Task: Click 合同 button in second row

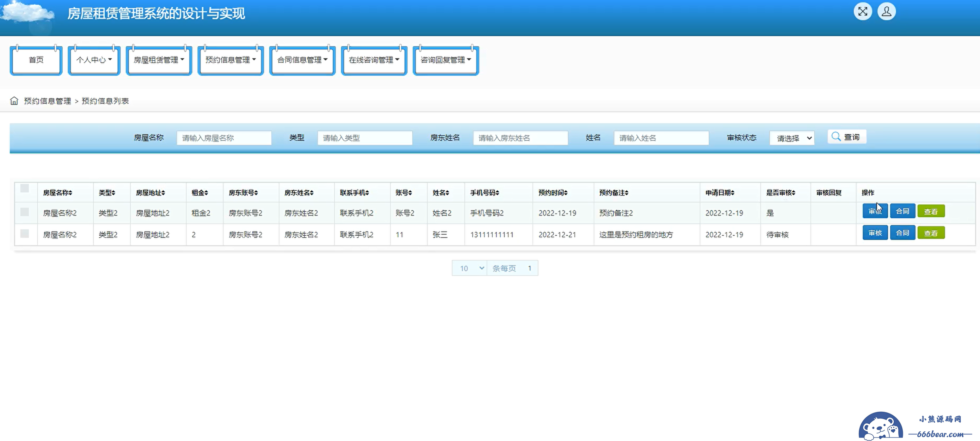Action: pos(902,233)
